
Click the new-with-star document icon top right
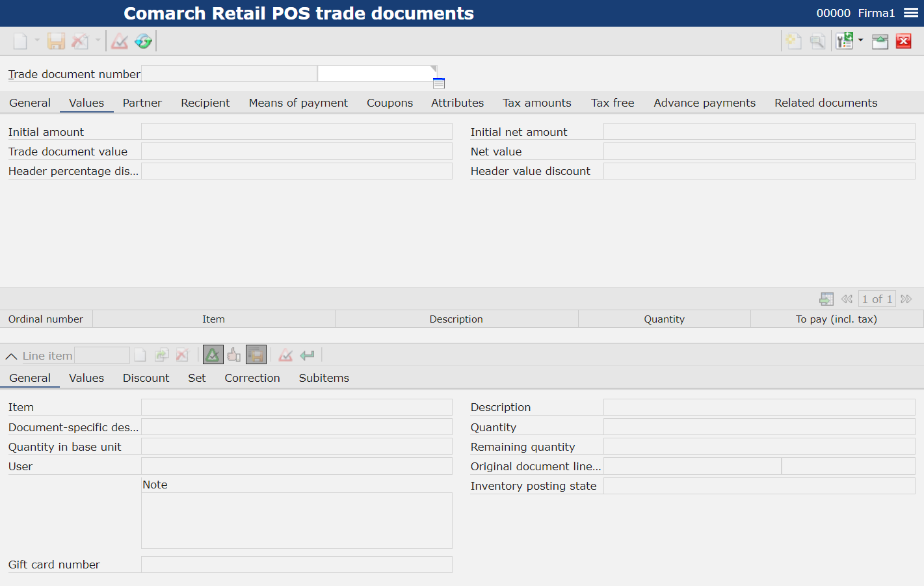point(793,42)
